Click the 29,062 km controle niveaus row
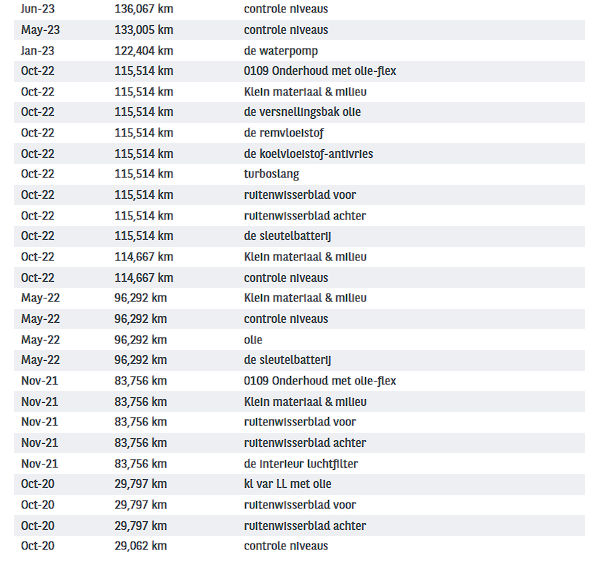Screen dimensions: 603x576 point(300,546)
